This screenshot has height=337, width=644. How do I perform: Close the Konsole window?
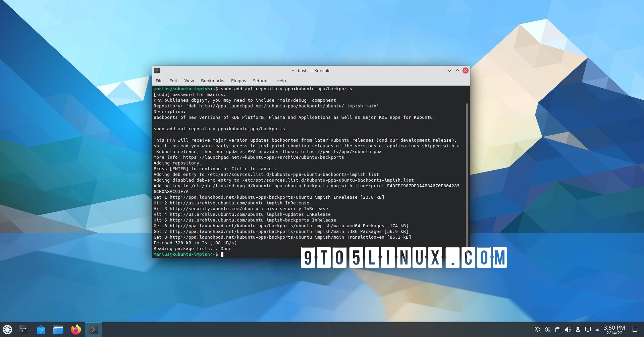click(466, 70)
